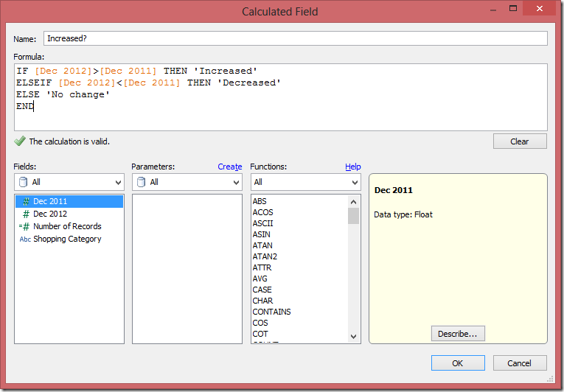Image resolution: width=564 pixels, height=392 pixels.
Task: Cancel the calculated field dialog
Action: [x=520, y=363]
